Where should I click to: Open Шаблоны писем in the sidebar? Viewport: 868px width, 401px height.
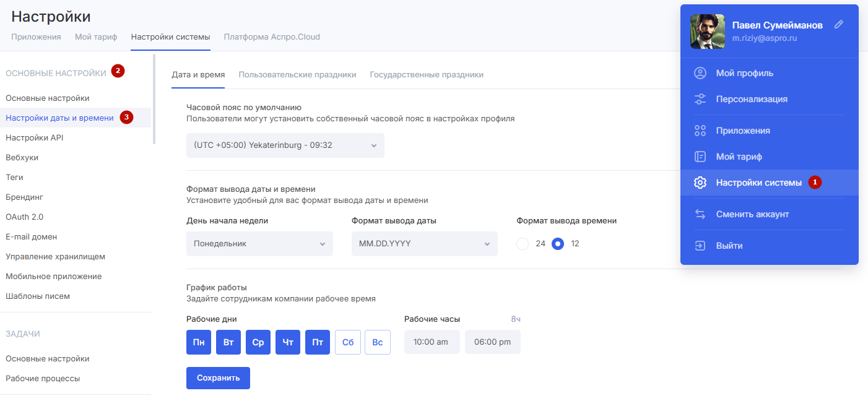[38, 296]
